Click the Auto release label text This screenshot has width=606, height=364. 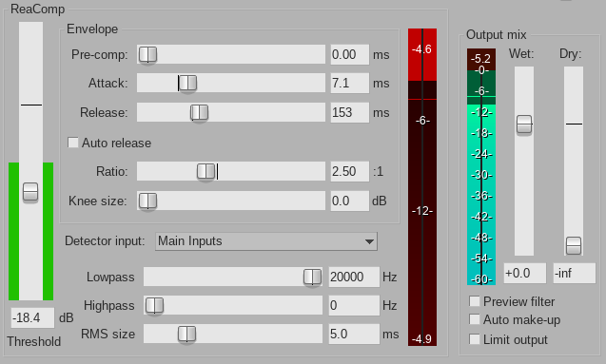(x=116, y=143)
